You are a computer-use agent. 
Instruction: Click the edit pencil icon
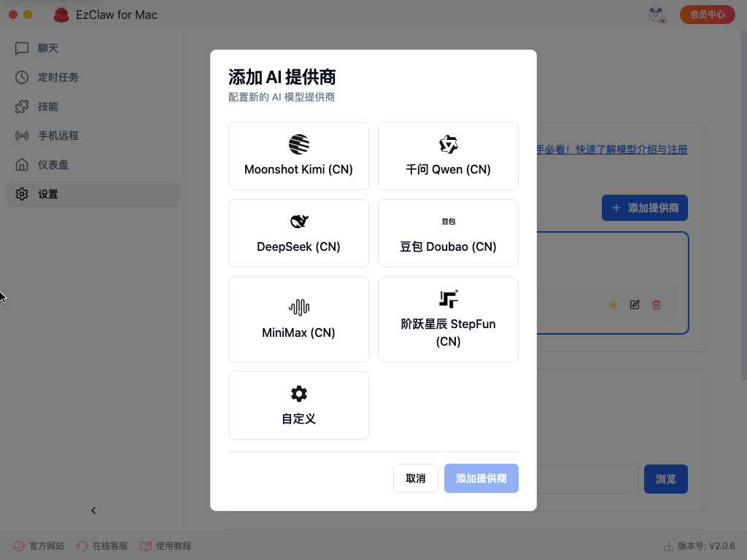coord(635,305)
